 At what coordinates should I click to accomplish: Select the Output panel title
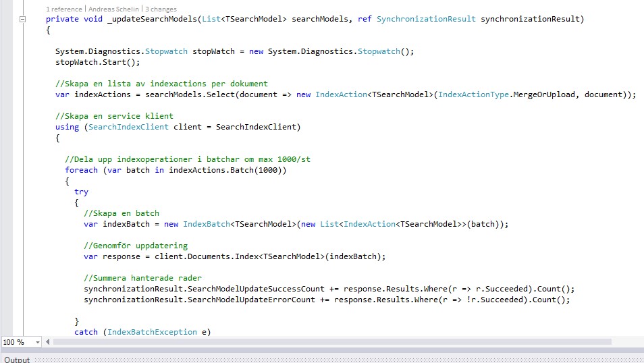pyautogui.click(x=17, y=360)
